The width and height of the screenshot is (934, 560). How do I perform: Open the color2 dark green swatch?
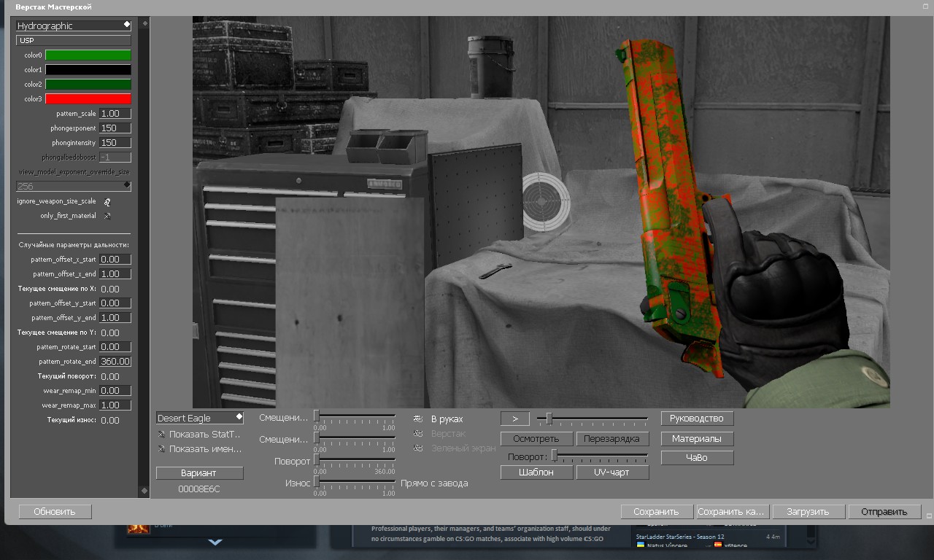pyautogui.click(x=88, y=85)
